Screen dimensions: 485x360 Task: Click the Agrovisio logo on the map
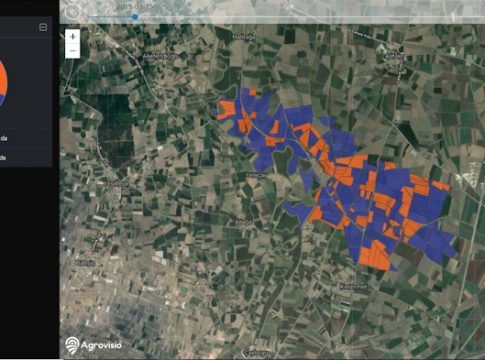click(94, 345)
